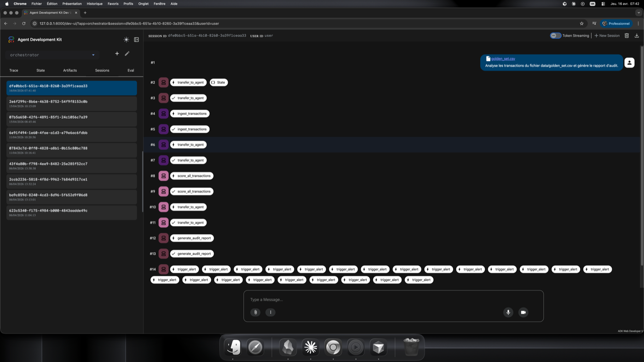Collapse the side panel icon
The height and width of the screenshot is (362, 644).
[137, 40]
